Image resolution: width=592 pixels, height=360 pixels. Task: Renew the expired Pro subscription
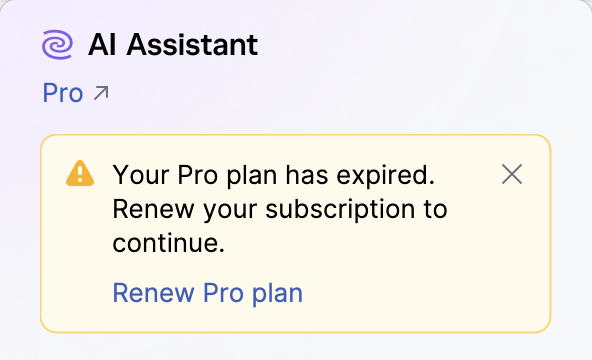208,293
